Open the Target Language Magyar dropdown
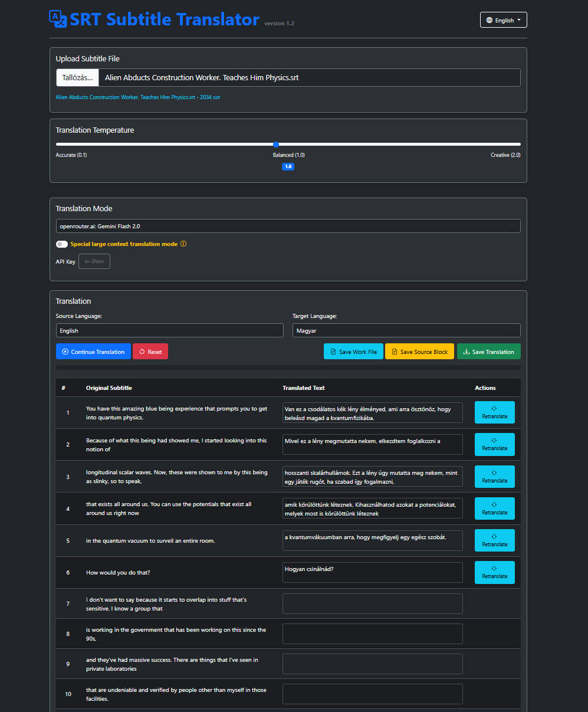588x712 pixels. (x=406, y=331)
